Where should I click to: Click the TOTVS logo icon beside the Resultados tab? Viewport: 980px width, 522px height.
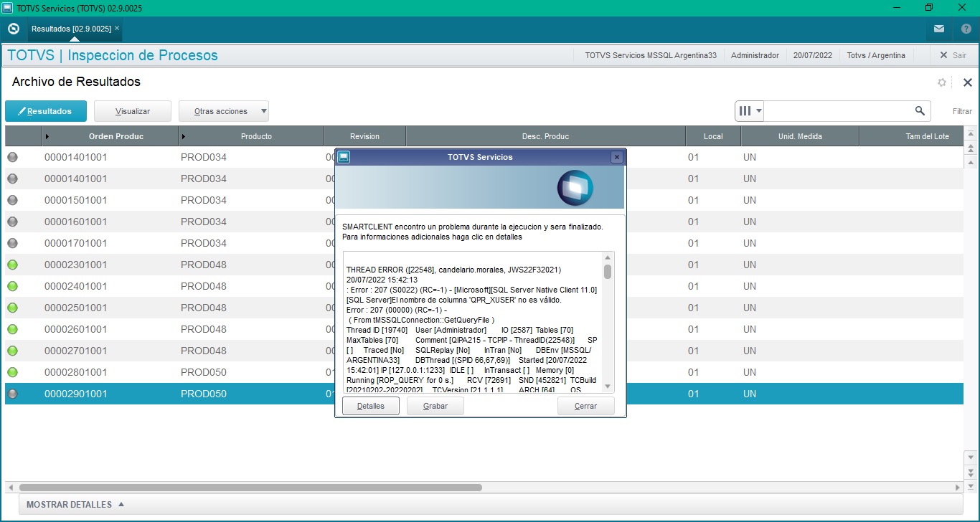pyautogui.click(x=13, y=29)
